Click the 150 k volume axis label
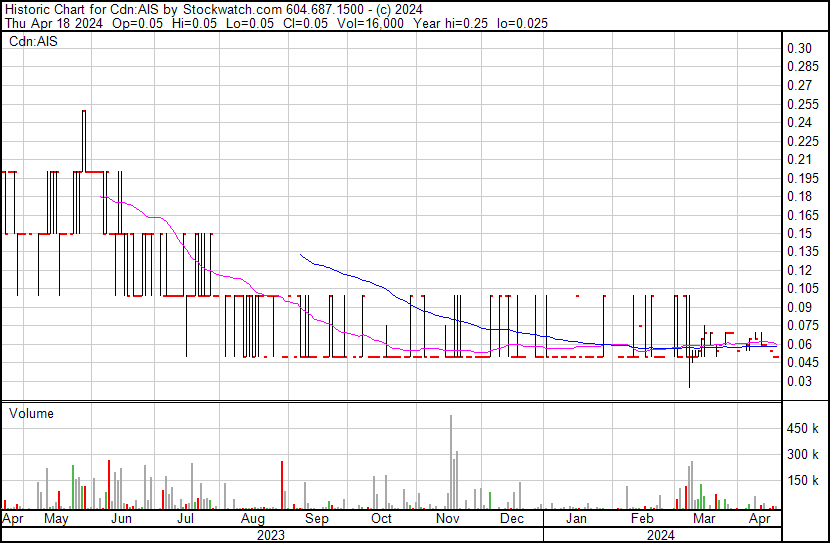 point(801,480)
